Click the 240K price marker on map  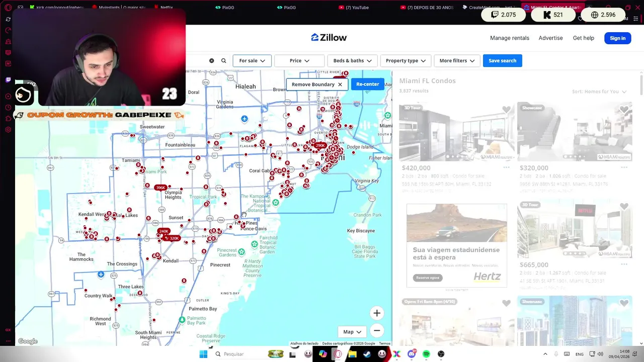pos(164,231)
